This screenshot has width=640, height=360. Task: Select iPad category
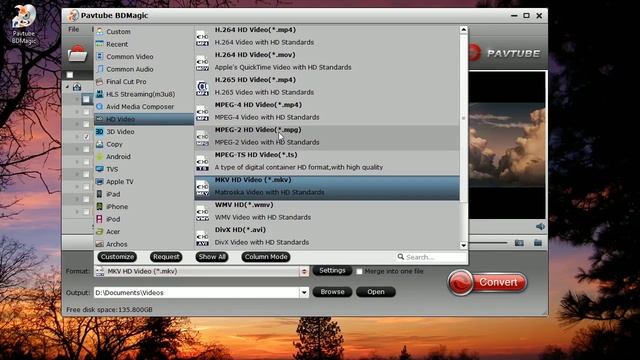[x=144, y=194]
